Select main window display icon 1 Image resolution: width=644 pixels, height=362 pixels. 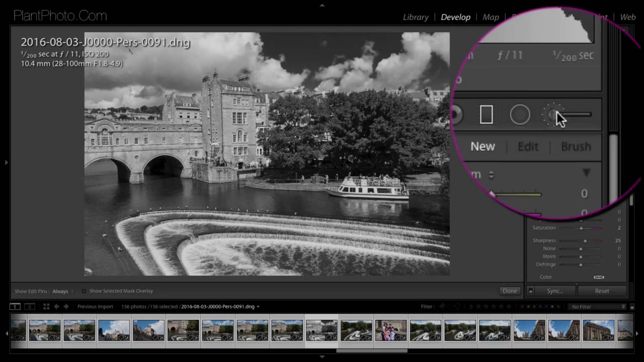point(16,306)
